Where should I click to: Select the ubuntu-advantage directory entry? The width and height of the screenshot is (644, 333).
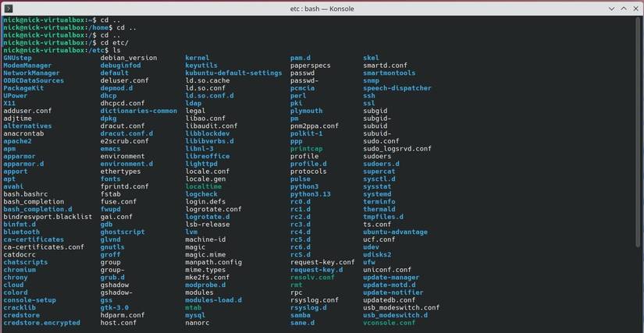click(x=395, y=232)
